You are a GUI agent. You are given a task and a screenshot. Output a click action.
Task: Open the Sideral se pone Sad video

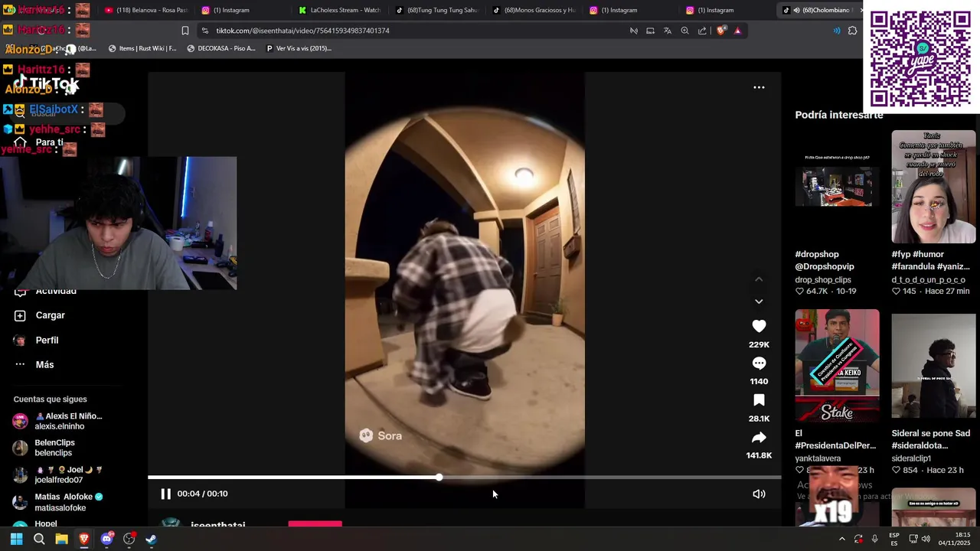933,366
